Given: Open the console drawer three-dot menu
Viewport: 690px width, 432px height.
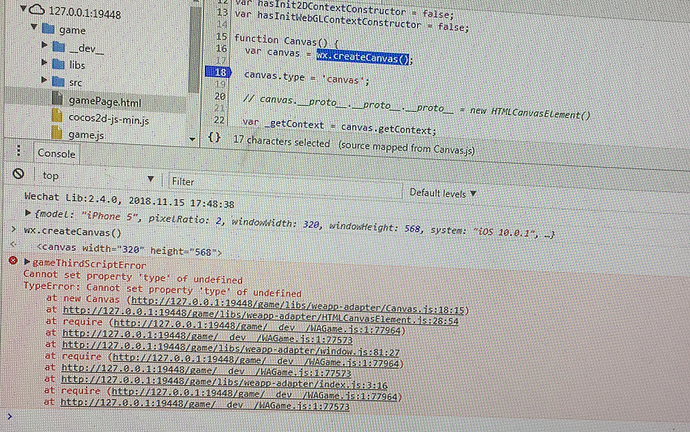Looking at the screenshot, I should 18,150.
